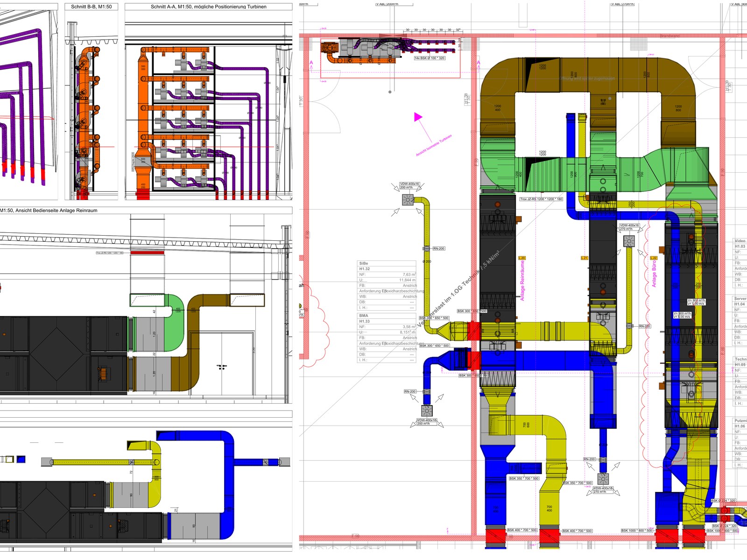Click the "RN-200" tag beside the Ø 200 yellow pipe

(x=438, y=248)
